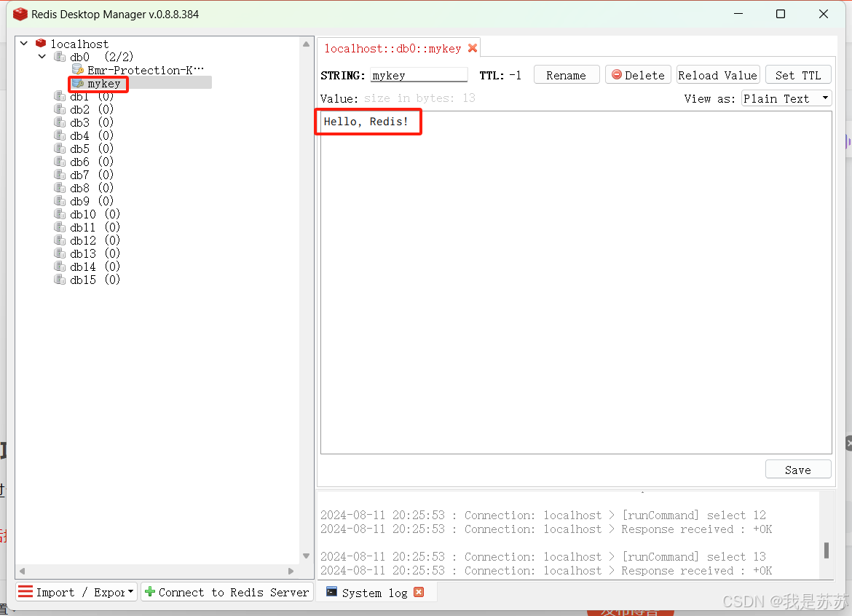Image resolution: width=852 pixels, height=616 pixels.
Task: Select the db10 (0) entry
Action: 95,214
